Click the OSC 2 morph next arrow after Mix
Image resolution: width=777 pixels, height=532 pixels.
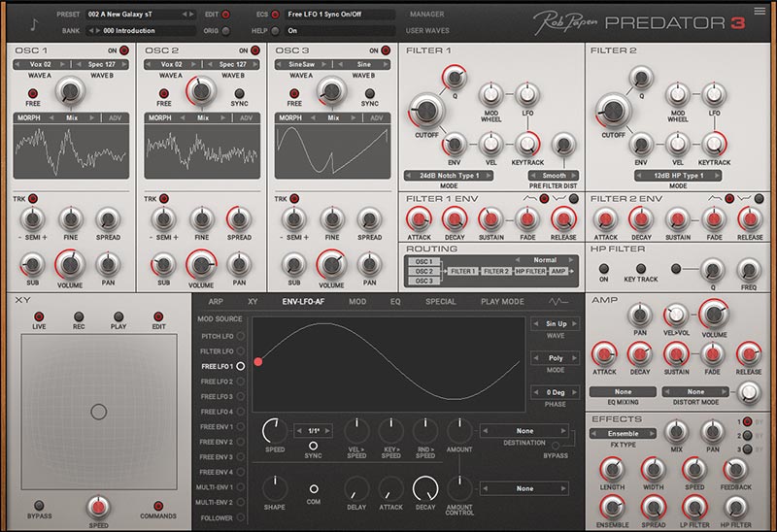(223, 117)
